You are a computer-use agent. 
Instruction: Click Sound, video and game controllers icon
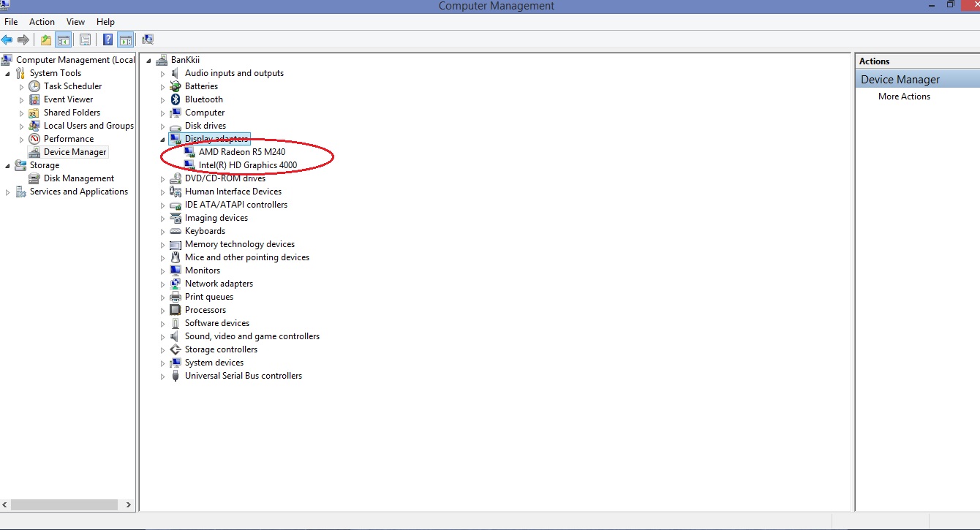(x=176, y=336)
